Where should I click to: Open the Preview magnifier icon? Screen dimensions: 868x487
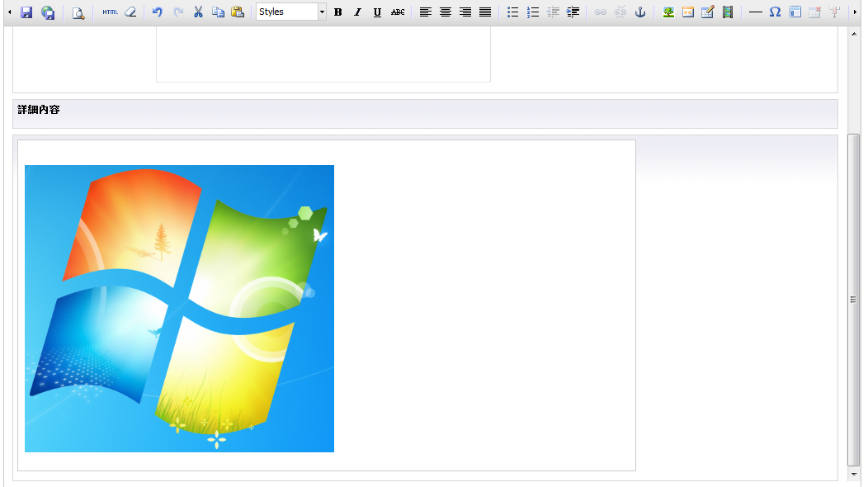78,12
